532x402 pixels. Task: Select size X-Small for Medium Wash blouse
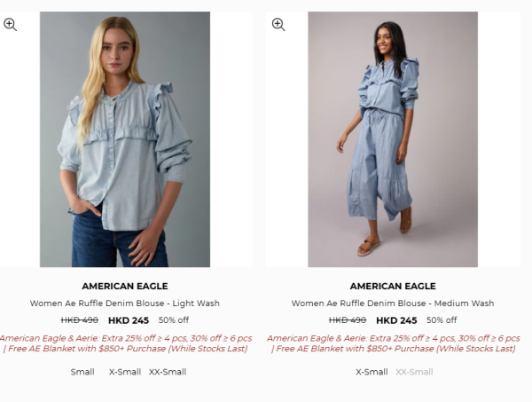[x=372, y=372]
